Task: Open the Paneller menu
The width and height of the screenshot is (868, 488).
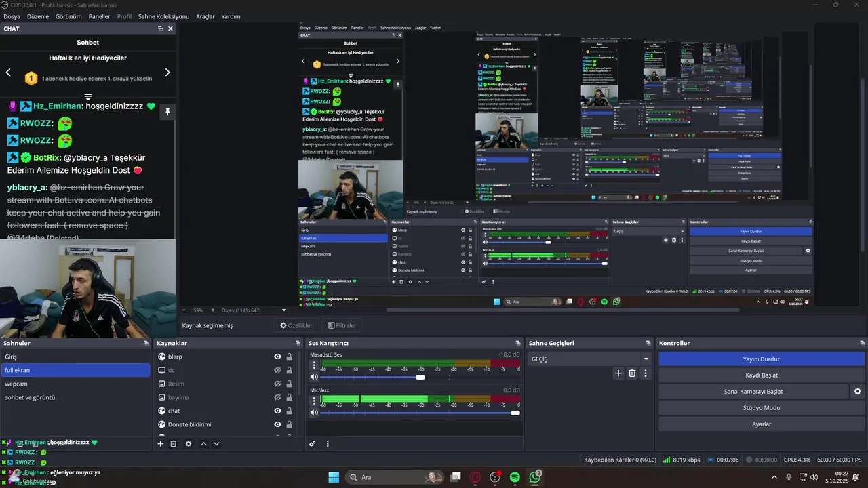Action: (100, 16)
